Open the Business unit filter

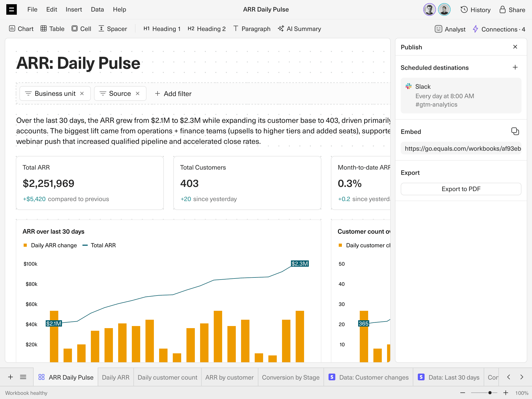[x=51, y=93]
